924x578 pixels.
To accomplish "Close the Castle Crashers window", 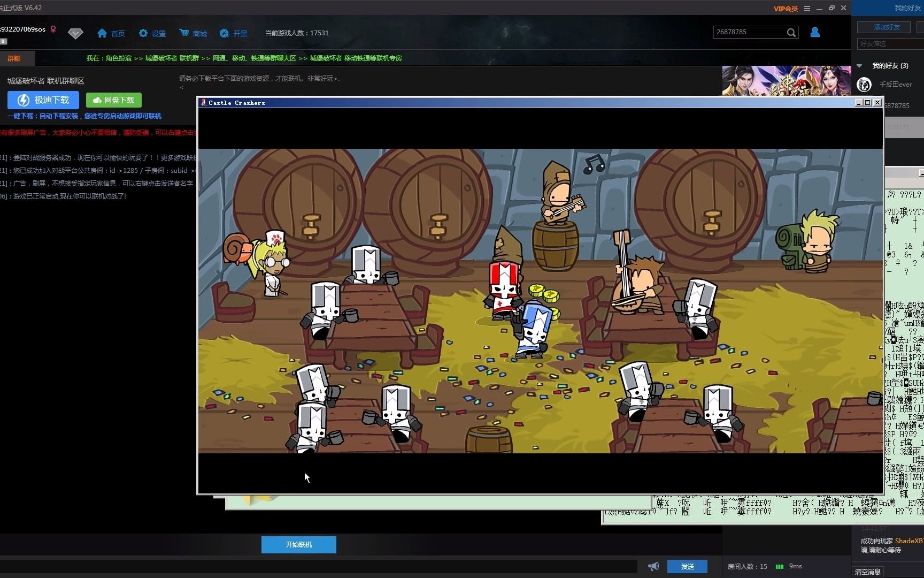I will point(877,103).
